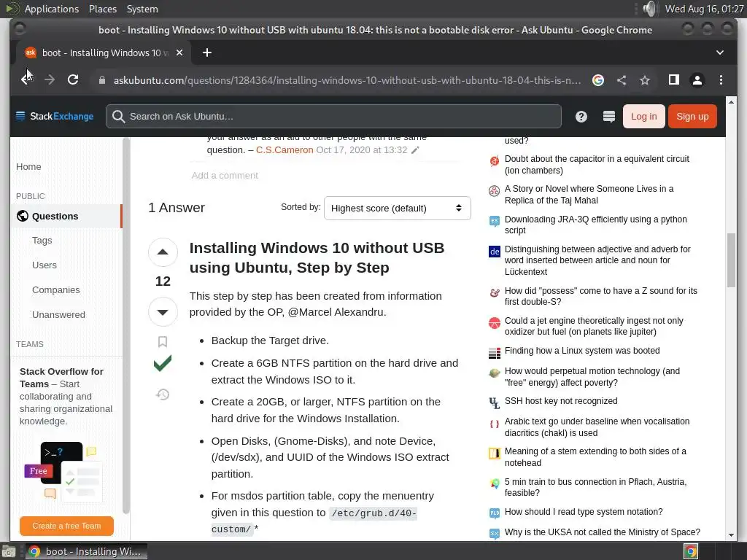
Task: Share this page via share icon
Action: (x=622, y=80)
